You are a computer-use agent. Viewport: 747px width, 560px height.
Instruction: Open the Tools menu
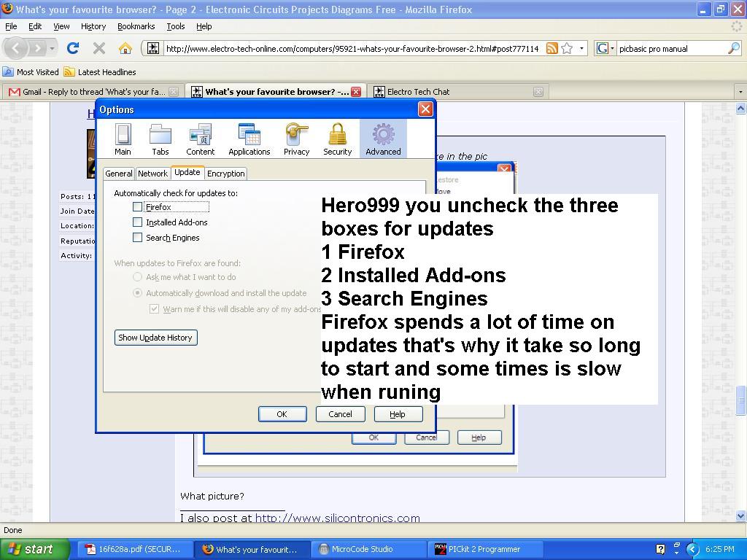[175, 26]
